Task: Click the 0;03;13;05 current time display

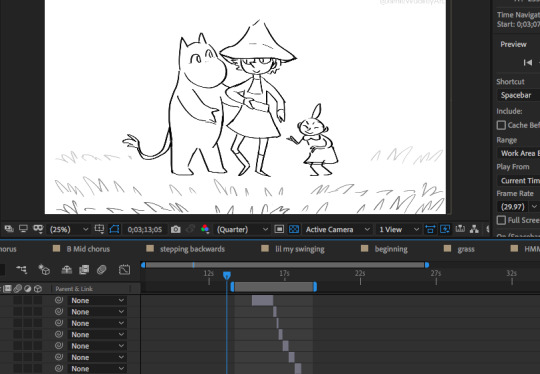Action: pos(145,229)
